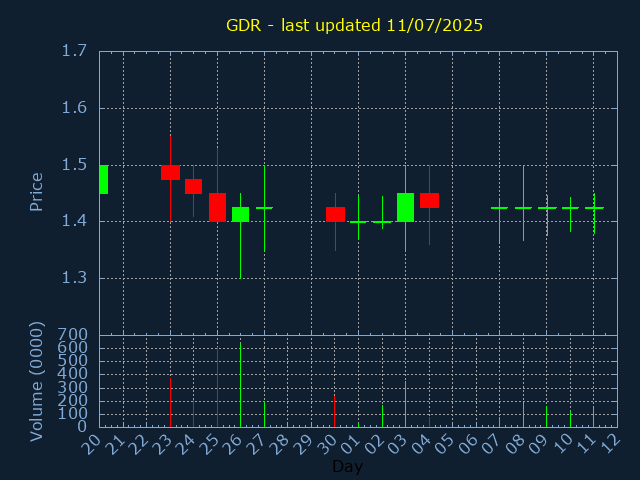The width and height of the screenshot is (640, 480).
Task: Click the green doji candle for day 08
Action: 523,208
